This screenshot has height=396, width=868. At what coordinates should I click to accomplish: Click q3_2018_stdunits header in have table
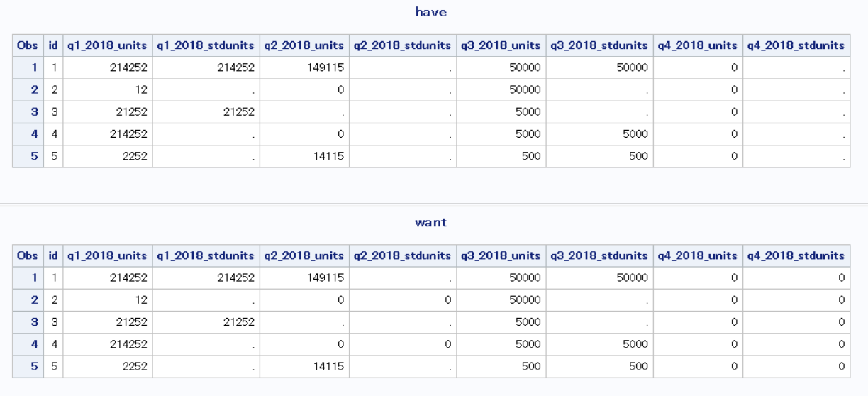click(599, 45)
